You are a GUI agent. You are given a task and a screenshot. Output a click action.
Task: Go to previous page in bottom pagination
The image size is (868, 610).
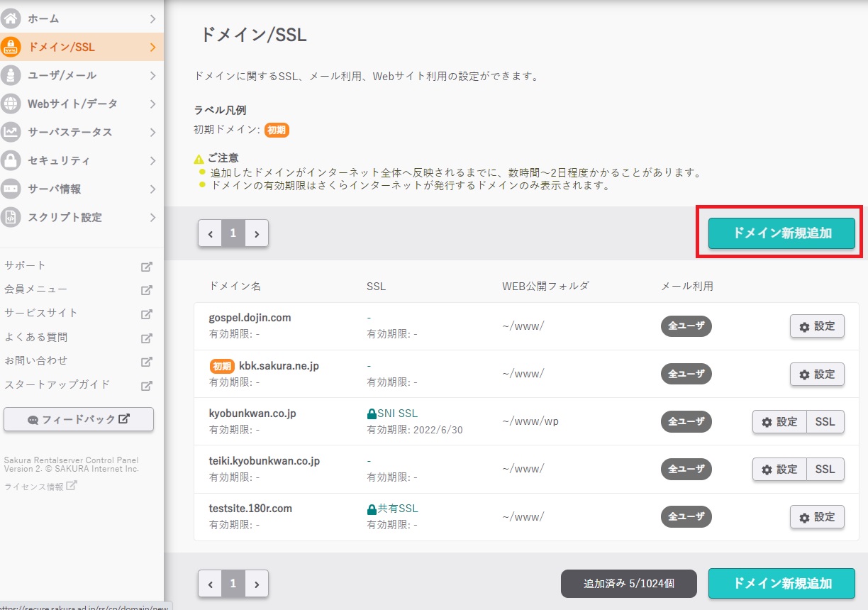pyautogui.click(x=210, y=584)
